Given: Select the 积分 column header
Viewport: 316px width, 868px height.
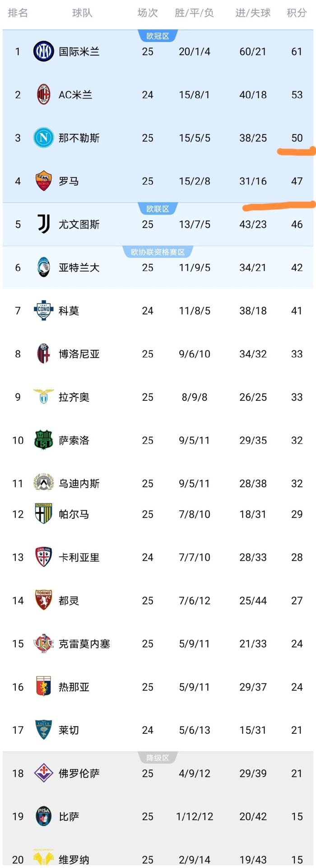Looking at the screenshot, I should coord(297,13).
